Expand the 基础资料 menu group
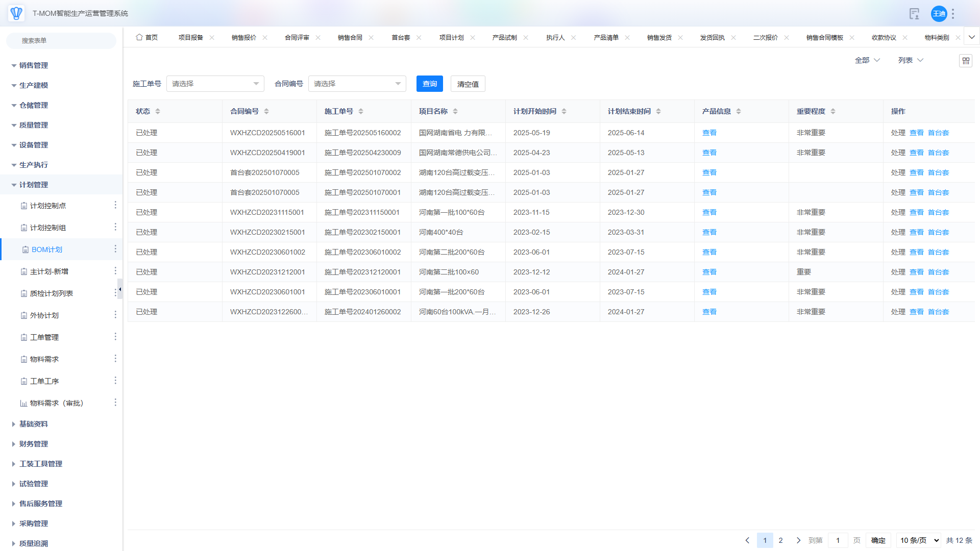 coord(33,424)
